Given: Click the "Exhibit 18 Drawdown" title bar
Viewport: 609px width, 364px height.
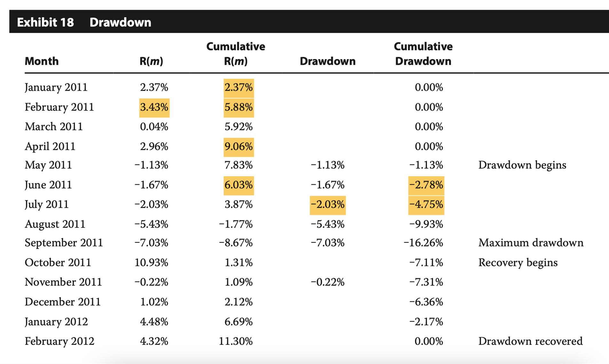Looking at the screenshot, I should [x=84, y=22].
